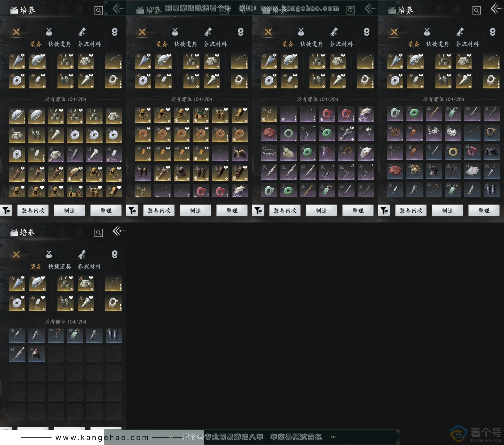Select the silver bell necklace in the third panel
504x445 pixels.
[x=270, y=153]
